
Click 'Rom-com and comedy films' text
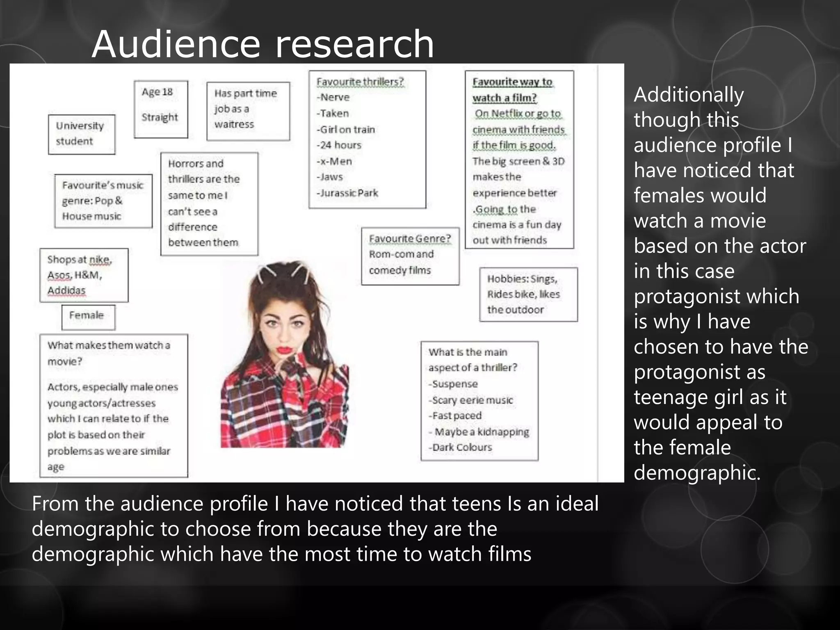(401, 262)
